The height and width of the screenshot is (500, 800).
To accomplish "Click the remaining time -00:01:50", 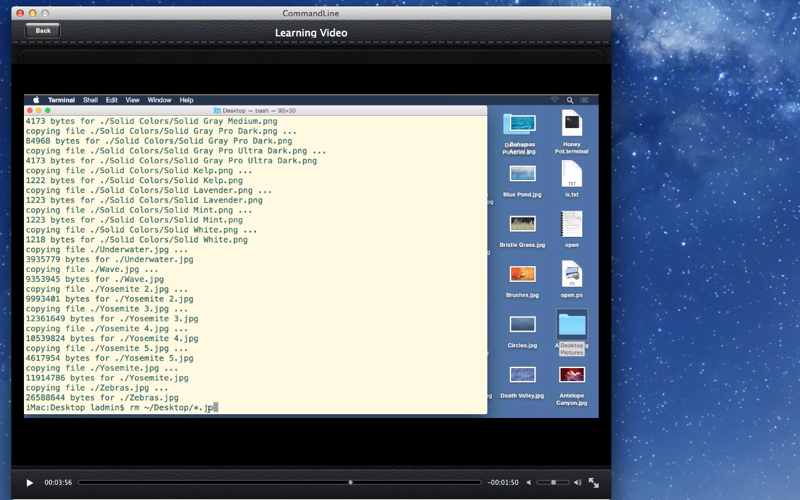I will [503, 482].
